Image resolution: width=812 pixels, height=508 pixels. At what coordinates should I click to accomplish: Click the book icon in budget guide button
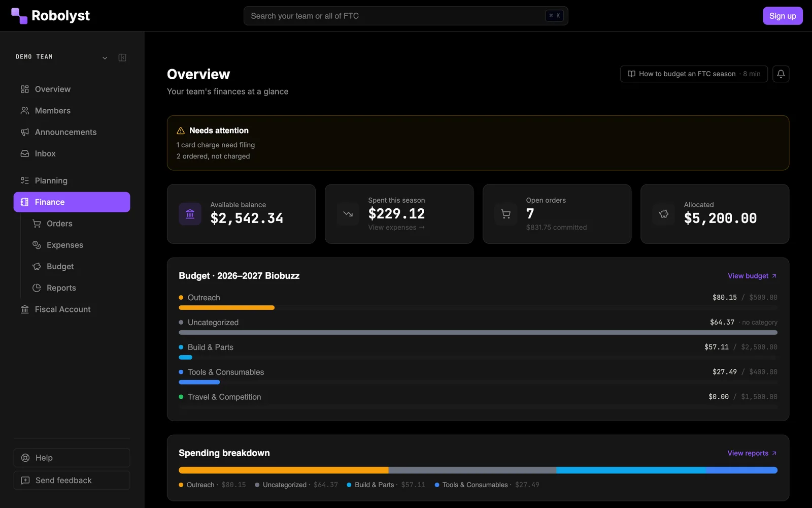pyautogui.click(x=631, y=74)
